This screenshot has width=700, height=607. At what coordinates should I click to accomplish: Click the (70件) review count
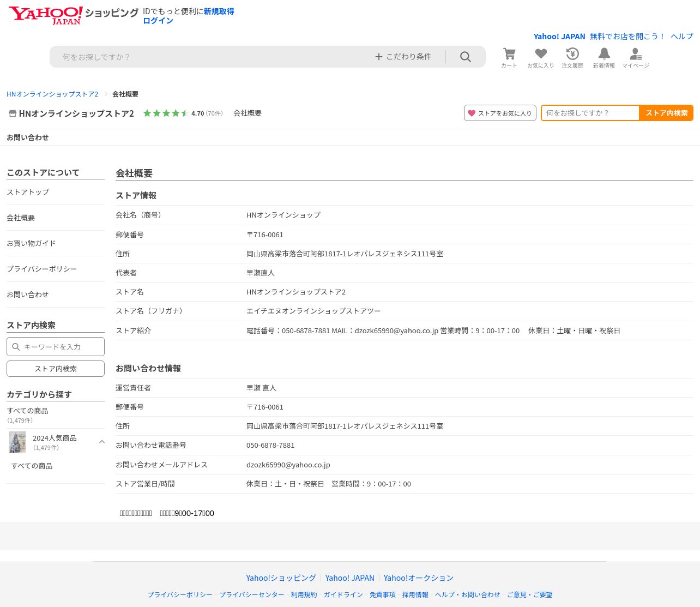click(214, 113)
